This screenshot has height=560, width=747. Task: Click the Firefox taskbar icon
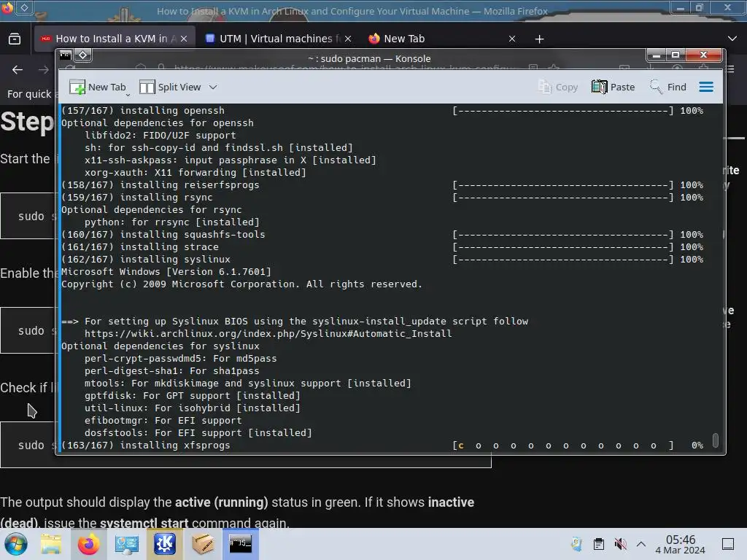tap(88, 544)
